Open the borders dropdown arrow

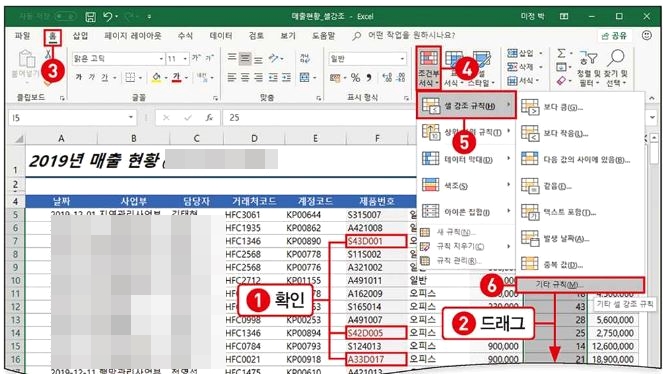(140, 78)
